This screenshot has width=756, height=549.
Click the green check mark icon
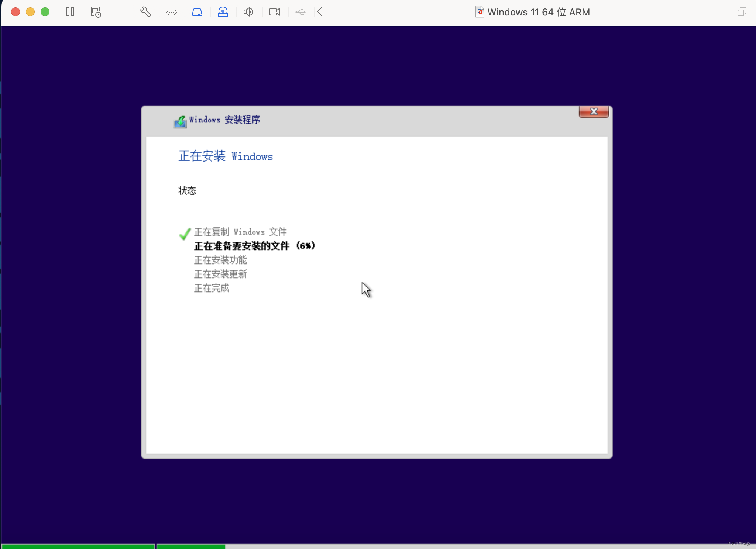pyautogui.click(x=185, y=234)
